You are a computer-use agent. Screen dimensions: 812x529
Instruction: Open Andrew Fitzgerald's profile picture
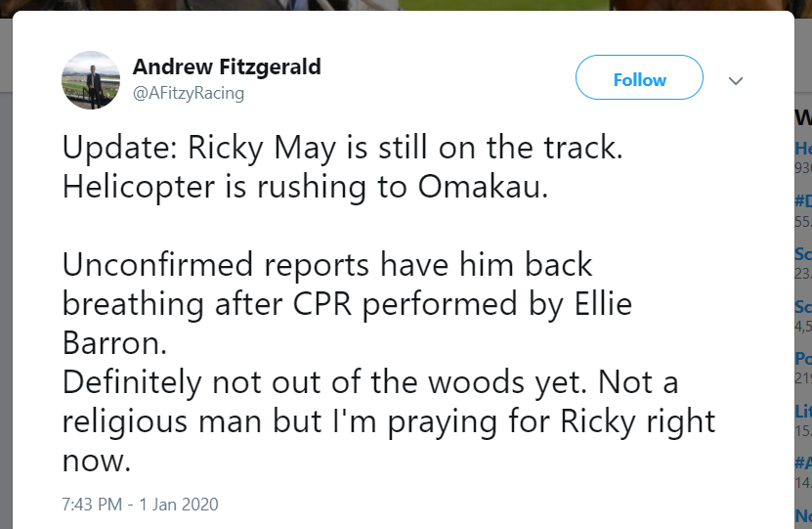click(91, 80)
